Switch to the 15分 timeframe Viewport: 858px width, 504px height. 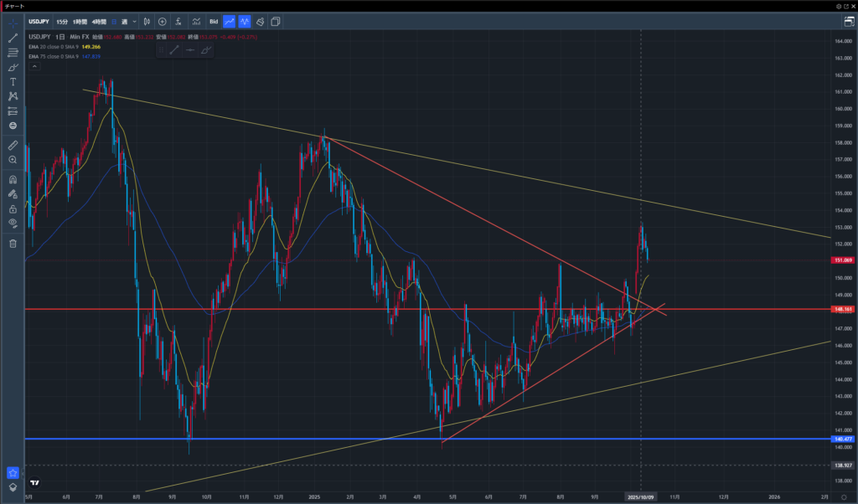point(62,21)
